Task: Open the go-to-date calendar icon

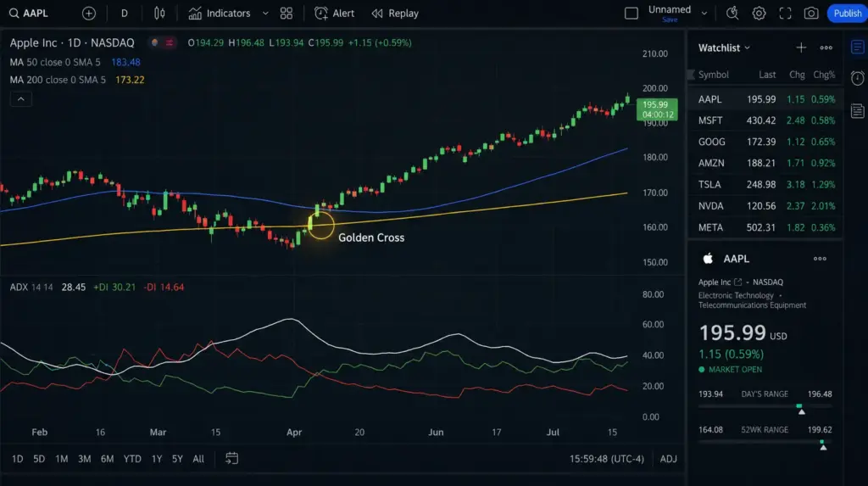Action: pos(231,458)
